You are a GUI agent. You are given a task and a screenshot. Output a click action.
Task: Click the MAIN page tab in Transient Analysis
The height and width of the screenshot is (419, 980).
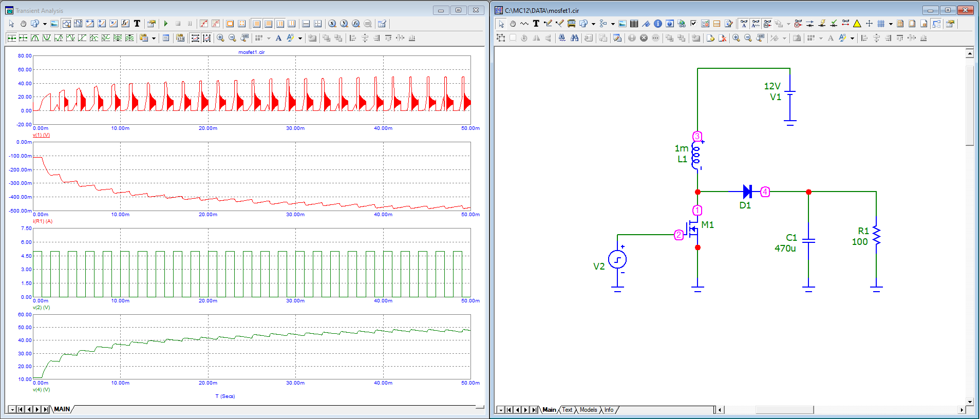(62, 409)
